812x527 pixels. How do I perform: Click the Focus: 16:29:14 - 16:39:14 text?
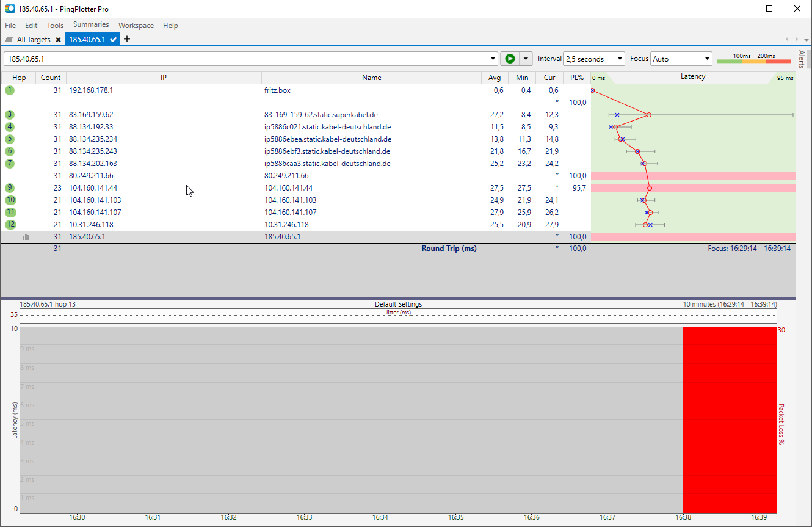(x=749, y=249)
